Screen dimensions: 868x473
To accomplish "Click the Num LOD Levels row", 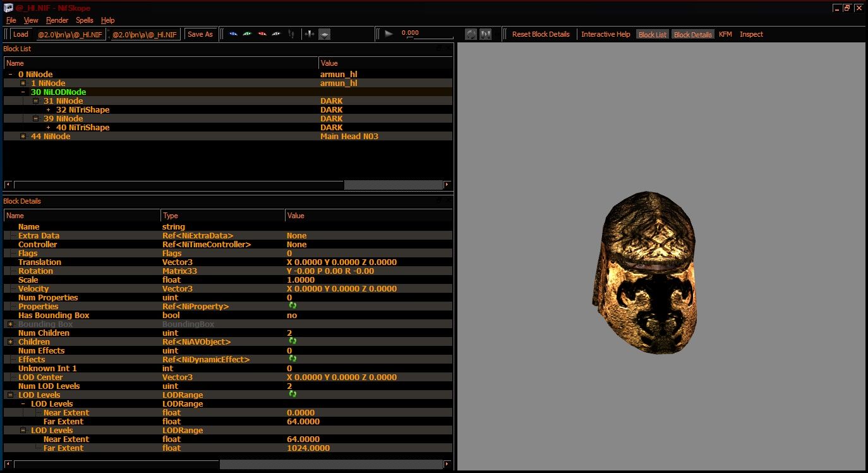I will click(227, 386).
